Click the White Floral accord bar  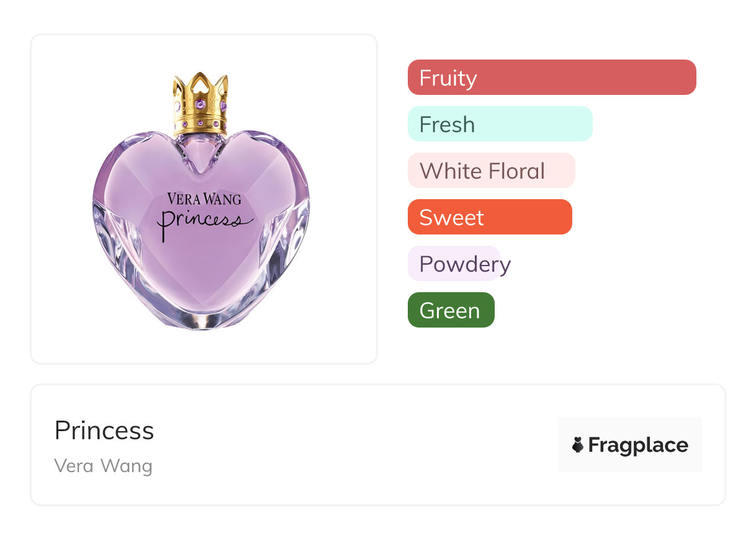[x=491, y=171]
